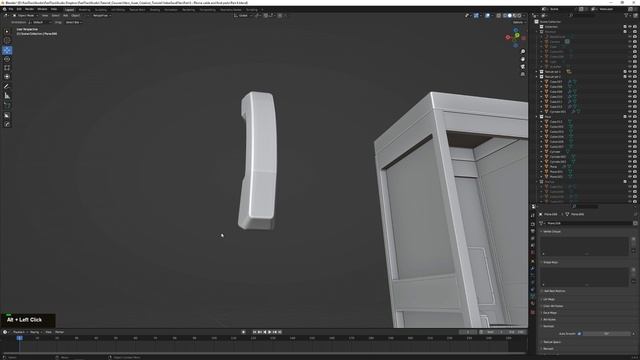Open the Tool properties tab
The width and height of the screenshot is (640, 360).
tap(533, 215)
